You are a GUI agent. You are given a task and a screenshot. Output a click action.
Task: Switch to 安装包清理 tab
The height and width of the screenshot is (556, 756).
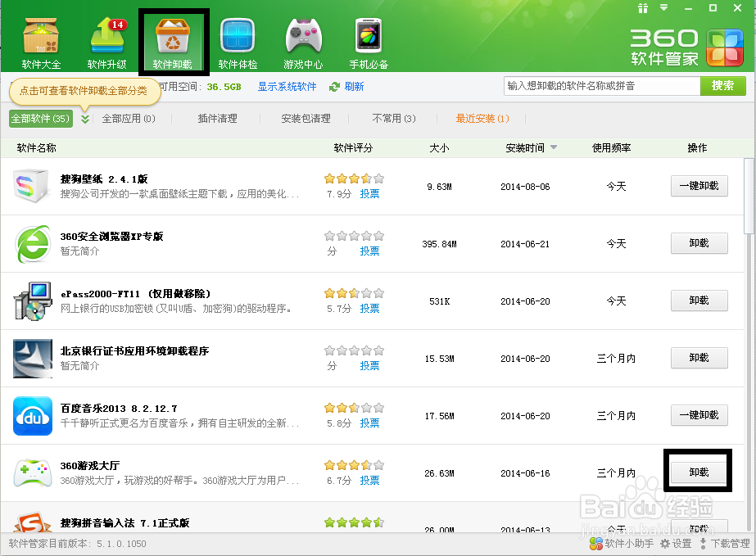(306, 119)
